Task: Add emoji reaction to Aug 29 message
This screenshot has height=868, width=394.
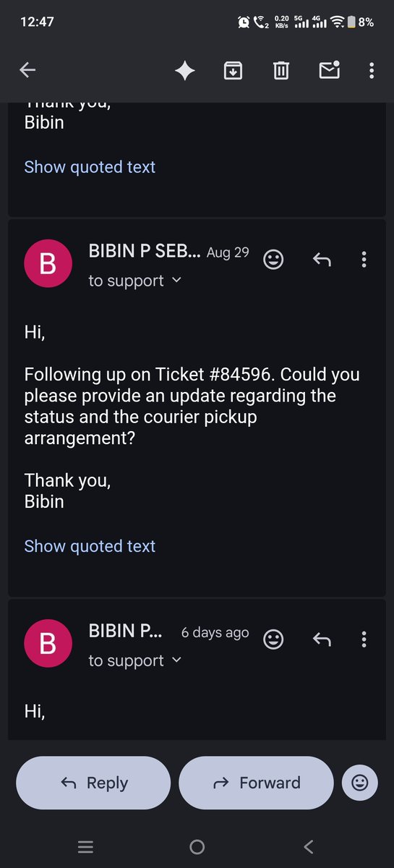Action: (x=273, y=259)
